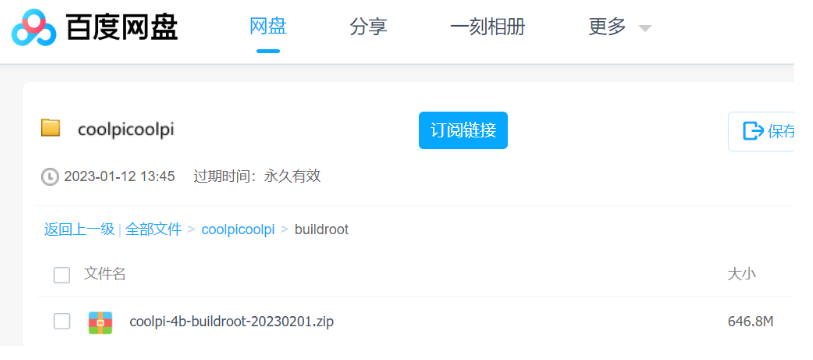The width and height of the screenshot is (813, 360).
Task: Open the coolpicoolpi breadcrumb link
Action: click(x=238, y=229)
